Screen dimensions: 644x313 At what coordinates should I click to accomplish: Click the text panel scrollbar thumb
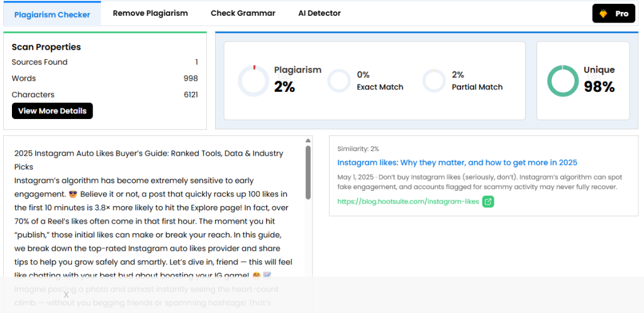(308, 173)
